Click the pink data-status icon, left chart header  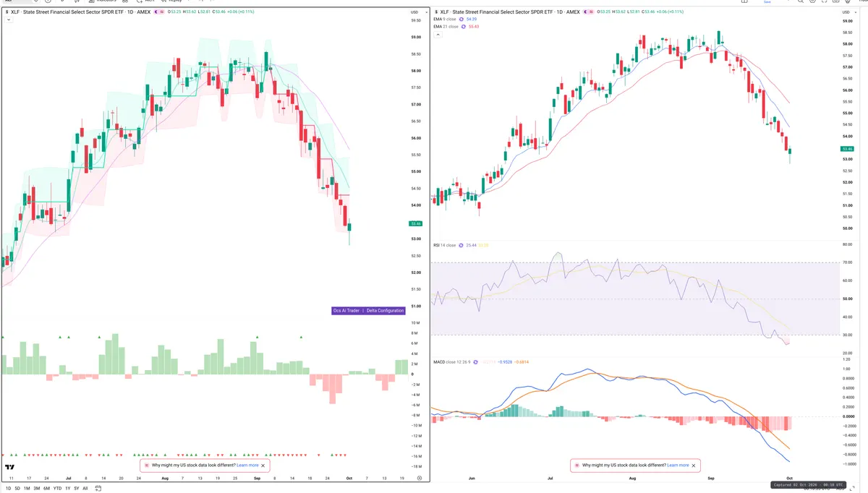(x=163, y=12)
